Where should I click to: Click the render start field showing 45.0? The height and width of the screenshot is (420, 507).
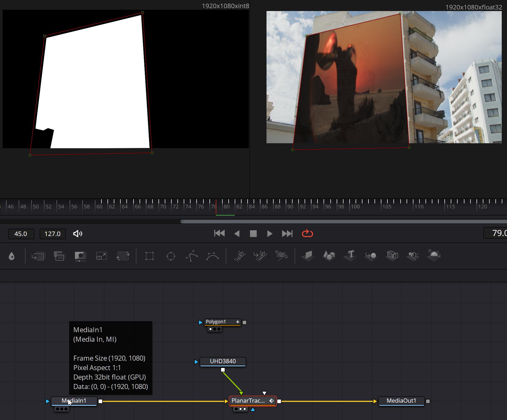(21, 234)
